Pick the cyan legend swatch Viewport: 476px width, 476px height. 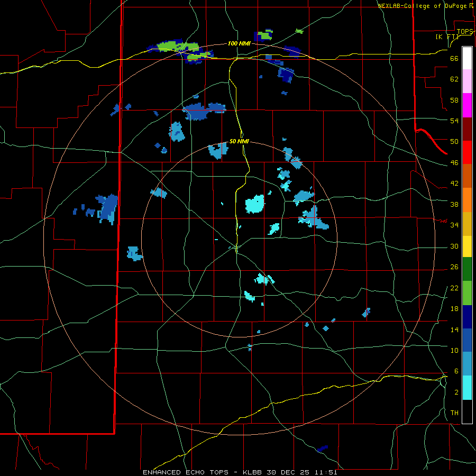coord(467,388)
